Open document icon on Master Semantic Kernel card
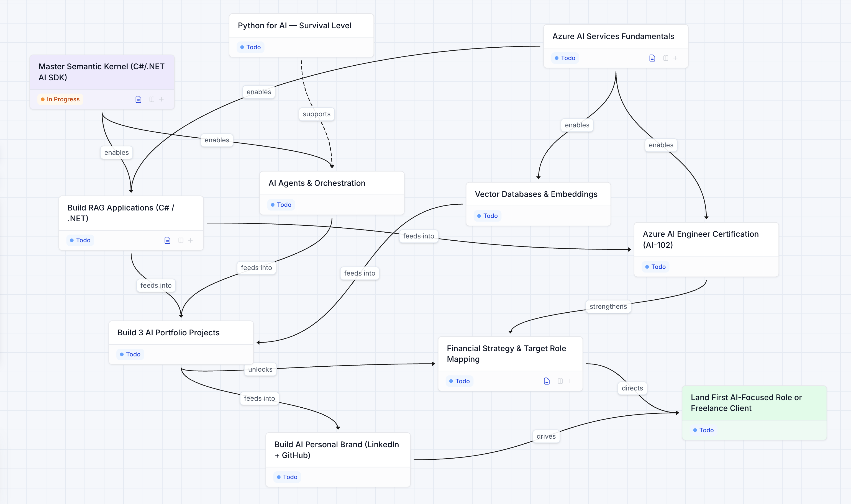Image resolution: width=851 pixels, height=504 pixels. [138, 99]
